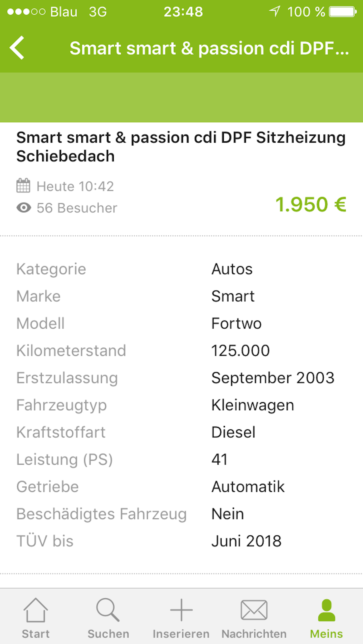Tap the TÜV bis Juni 2018 value
This screenshot has width=363, height=644.
tap(247, 541)
